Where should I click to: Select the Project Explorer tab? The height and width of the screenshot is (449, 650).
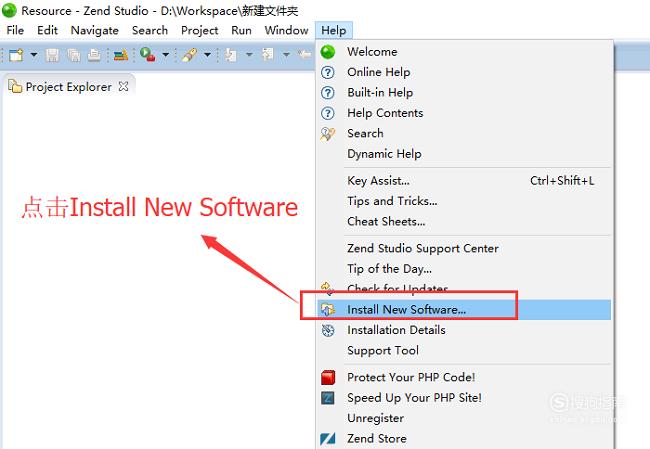[68, 87]
